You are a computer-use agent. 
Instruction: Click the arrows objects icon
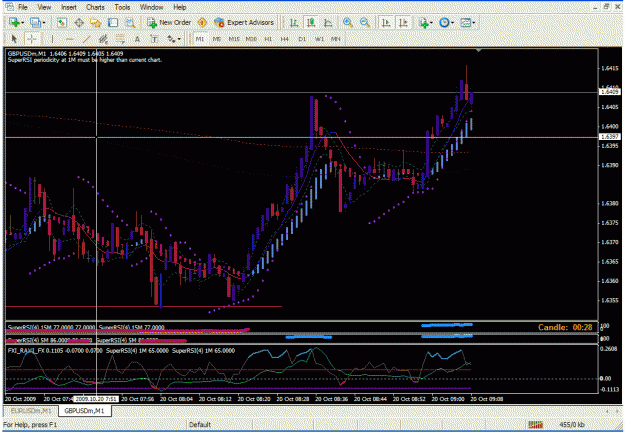point(171,39)
